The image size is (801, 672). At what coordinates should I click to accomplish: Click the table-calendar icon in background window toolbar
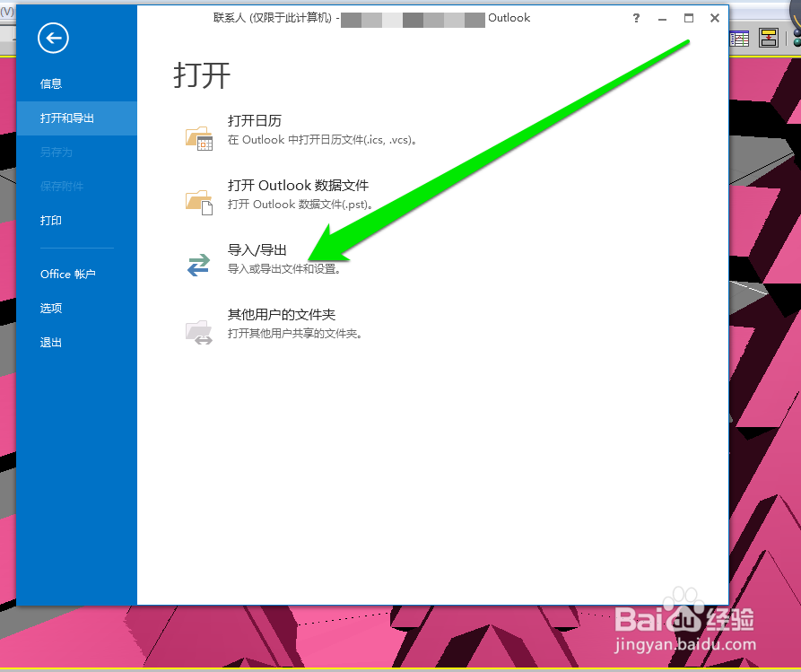click(x=739, y=39)
